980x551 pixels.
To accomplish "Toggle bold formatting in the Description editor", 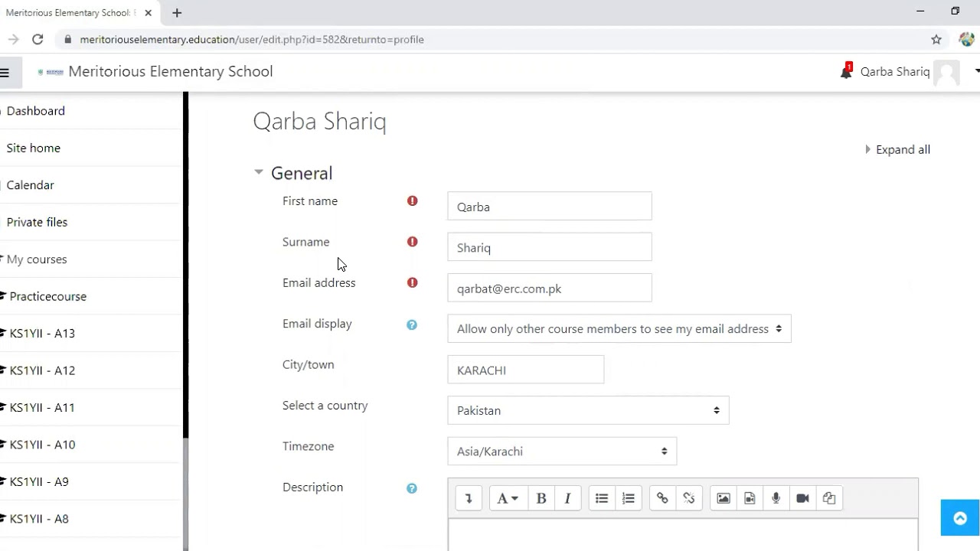I will 541,498.
